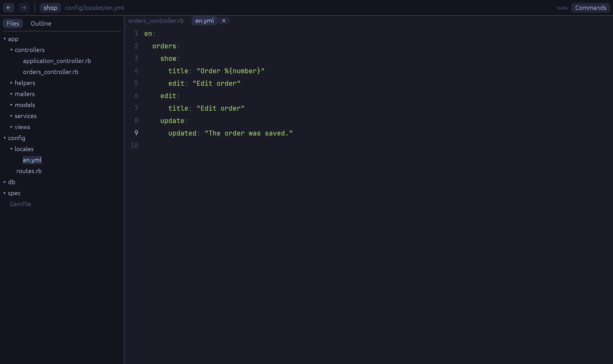The image size is (613, 364).
Task: Collapse the controllers folder arrow
Action: point(11,50)
